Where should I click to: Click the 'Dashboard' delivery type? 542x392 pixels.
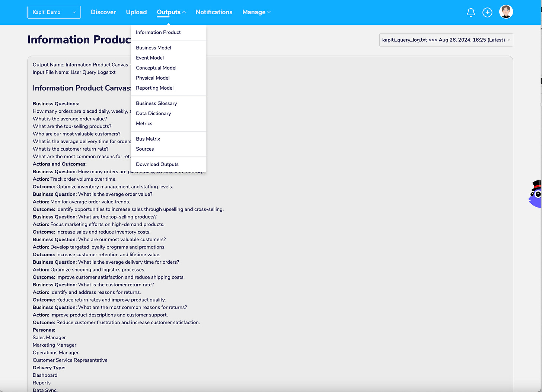click(x=45, y=375)
